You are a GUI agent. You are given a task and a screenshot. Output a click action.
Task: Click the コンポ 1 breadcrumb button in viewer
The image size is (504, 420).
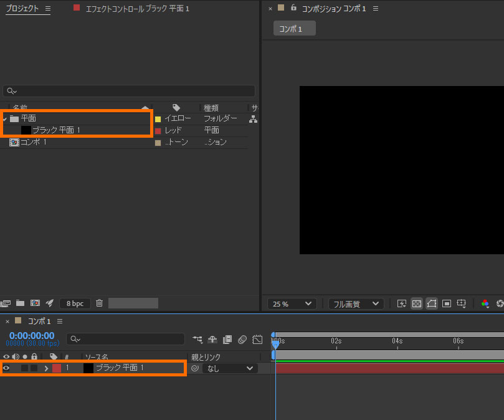point(294,29)
